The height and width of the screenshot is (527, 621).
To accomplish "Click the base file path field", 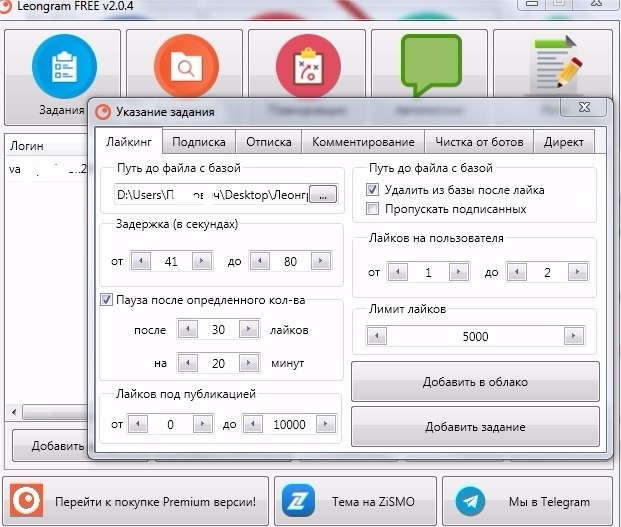I will coord(211,195).
